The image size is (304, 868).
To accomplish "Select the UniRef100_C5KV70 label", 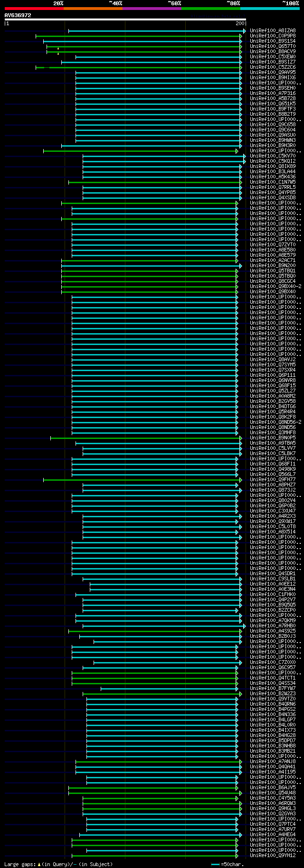I will click(x=273, y=156).
